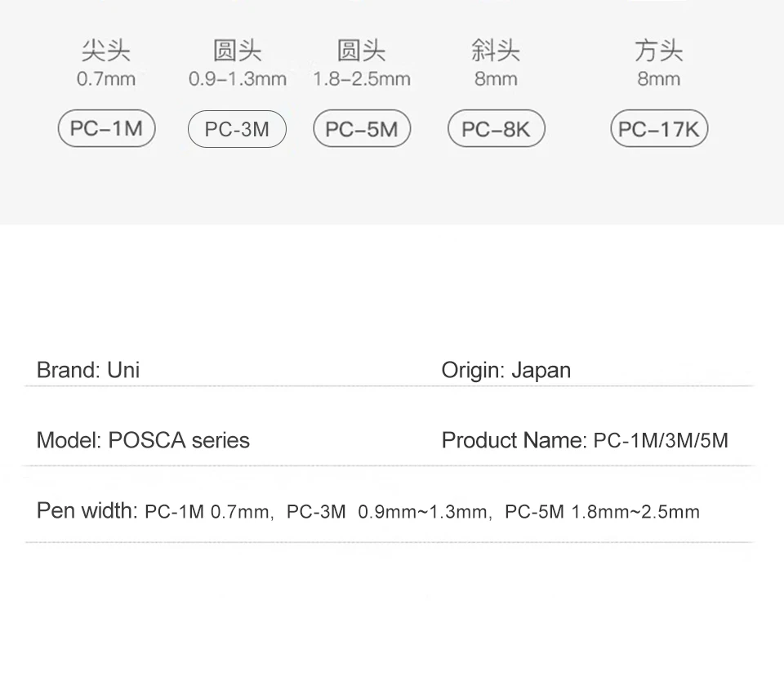Click the Product Name PC-1M/3M/5M text
The width and height of the screenshot is (784, 681).
585,441
